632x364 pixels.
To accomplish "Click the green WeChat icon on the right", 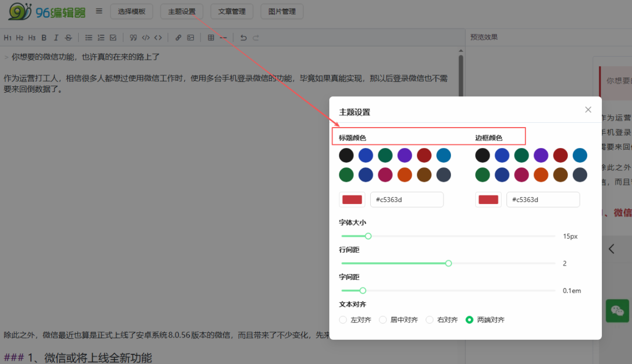I will click(617, 311).
